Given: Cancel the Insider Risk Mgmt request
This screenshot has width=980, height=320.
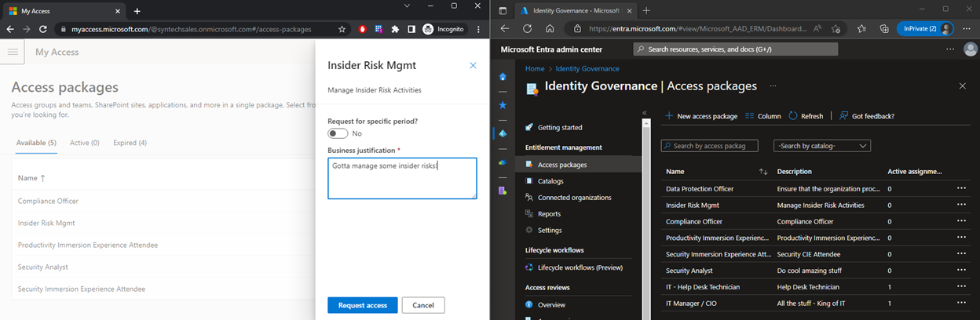Looking at the screenshot, I should [423, 305].
